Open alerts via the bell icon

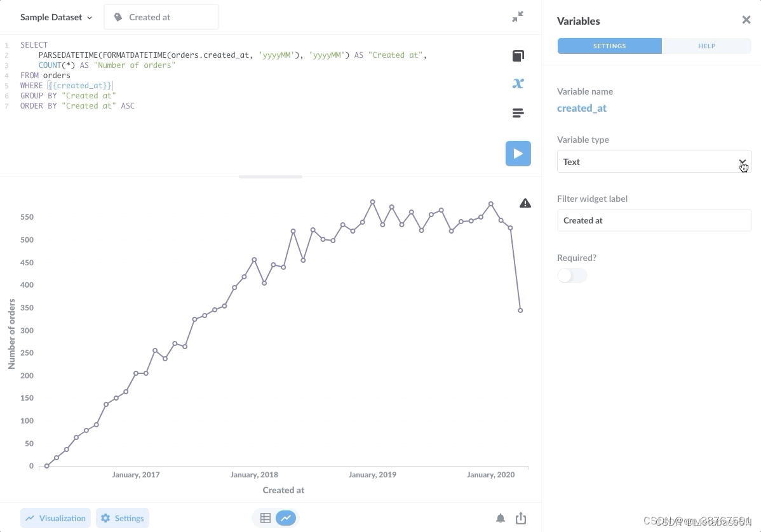tap(501, 519)
